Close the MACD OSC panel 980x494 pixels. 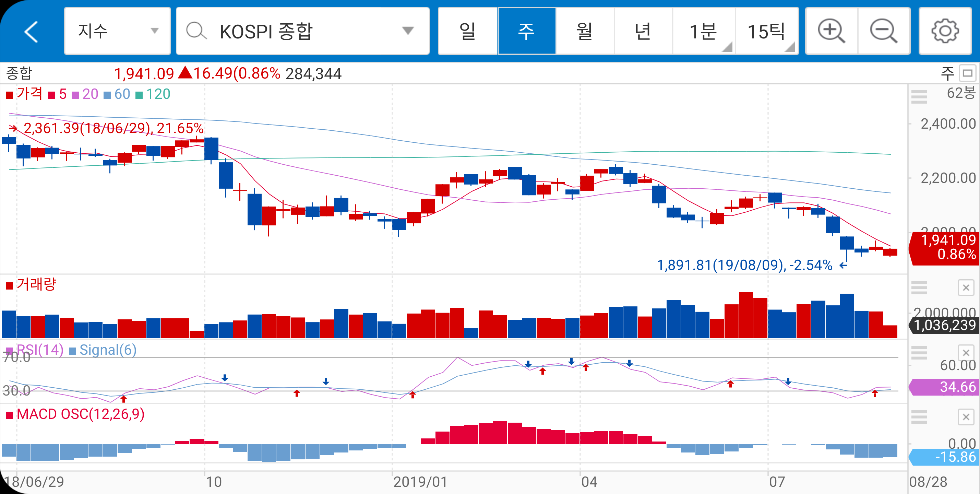(x=966, y=417)
